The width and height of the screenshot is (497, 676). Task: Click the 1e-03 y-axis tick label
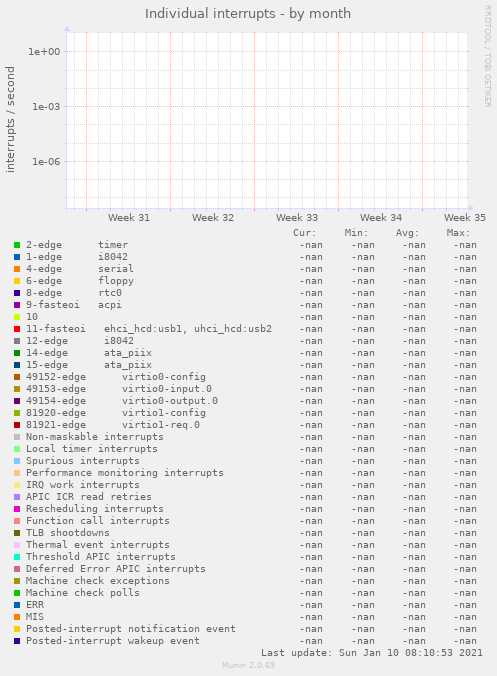[46, 106]
